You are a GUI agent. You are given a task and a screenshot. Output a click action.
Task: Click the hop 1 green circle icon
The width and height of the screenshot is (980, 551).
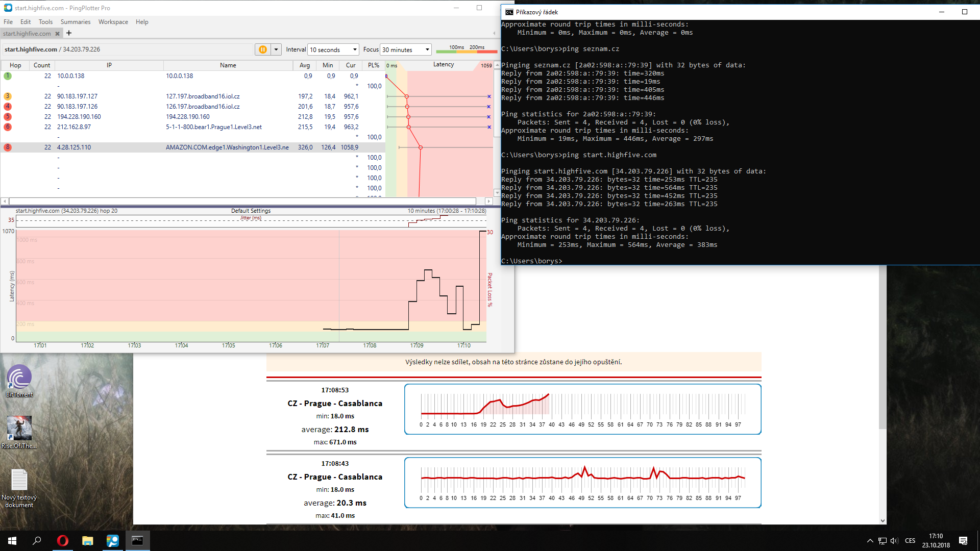8,76
